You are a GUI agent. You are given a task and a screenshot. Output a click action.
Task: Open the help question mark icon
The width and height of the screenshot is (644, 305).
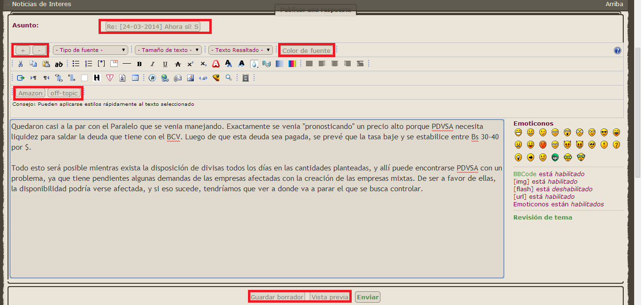(x=618, y=51)
